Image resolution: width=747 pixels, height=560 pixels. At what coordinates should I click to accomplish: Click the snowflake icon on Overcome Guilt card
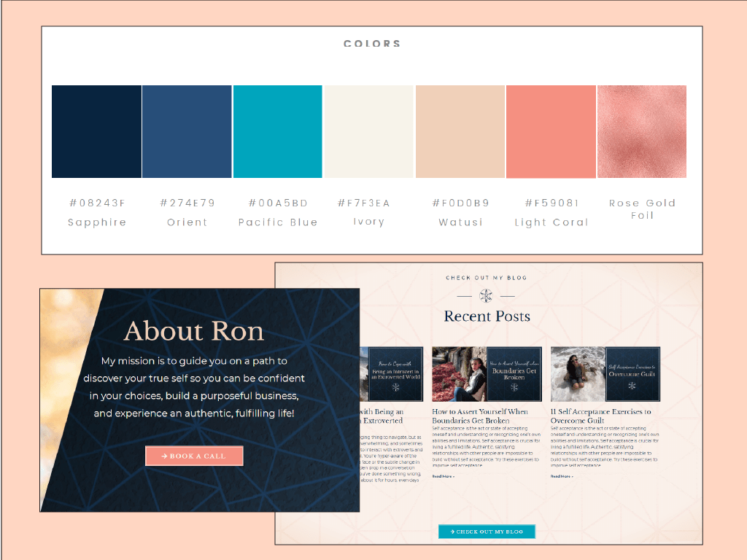click(632, 385)
